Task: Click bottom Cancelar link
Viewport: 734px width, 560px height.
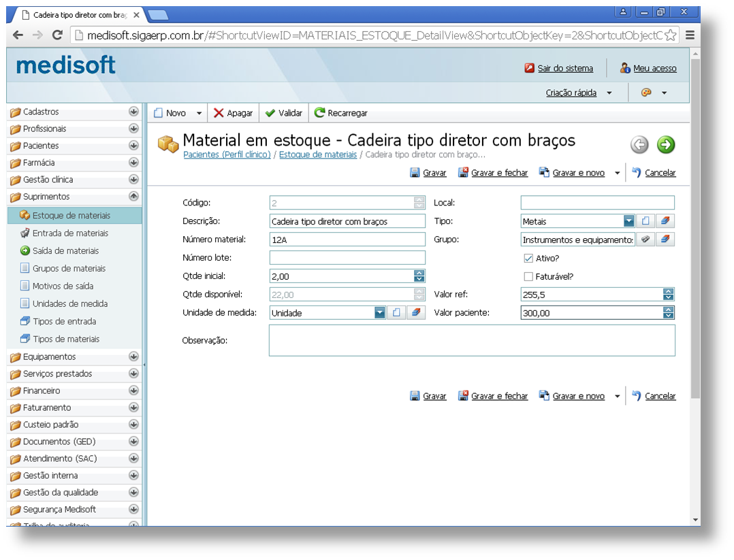Action: coord(654,396)
